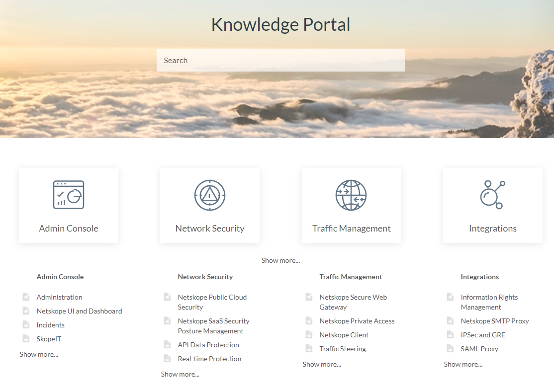
Task: Click document icon beside Netskope Public Cloud Security
Action: (x=168, y=297)
